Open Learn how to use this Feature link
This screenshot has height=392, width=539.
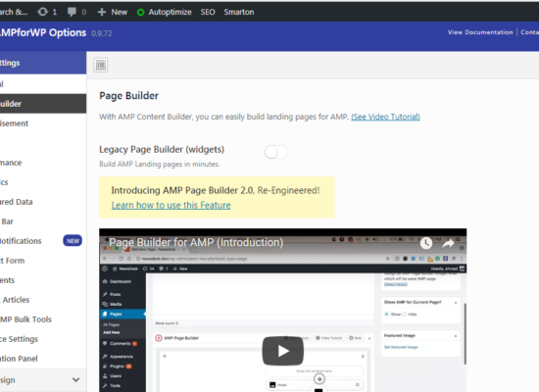[x=171, y=205]
